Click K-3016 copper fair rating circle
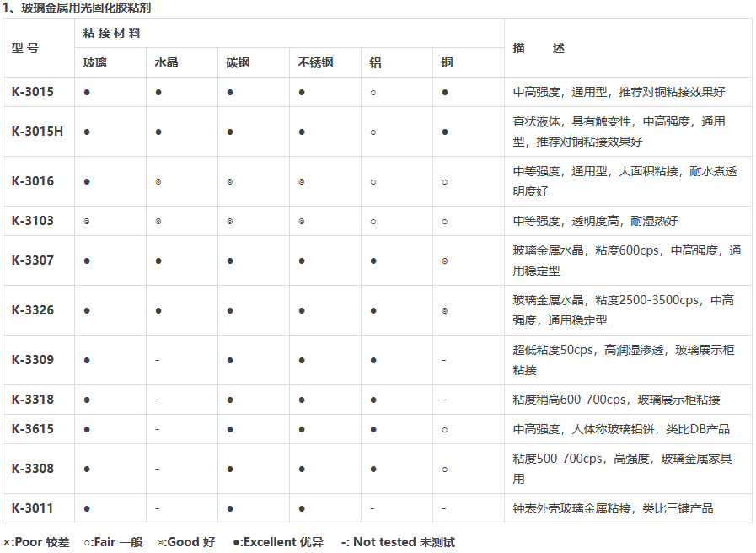The width and height of the screenshot is (756, 553). click(445, 182)
